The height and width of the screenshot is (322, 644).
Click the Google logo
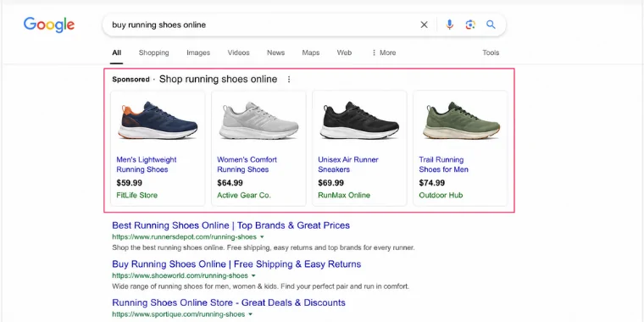point(49,25)
